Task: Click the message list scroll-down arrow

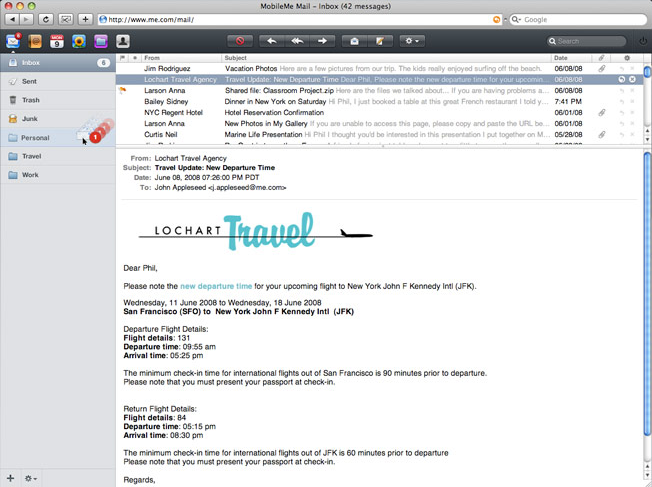Action: 647,140
